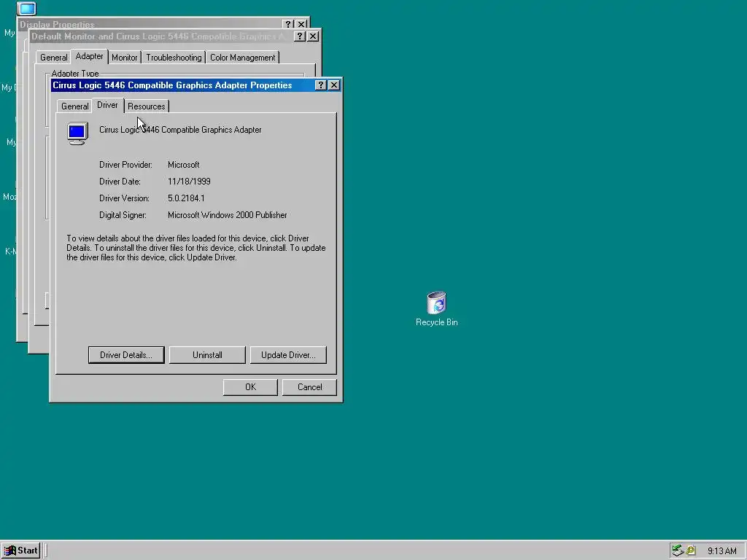Open Color Management tab in Default Monitor window
This screenshot has width=747, height=560.
[242, 58]
